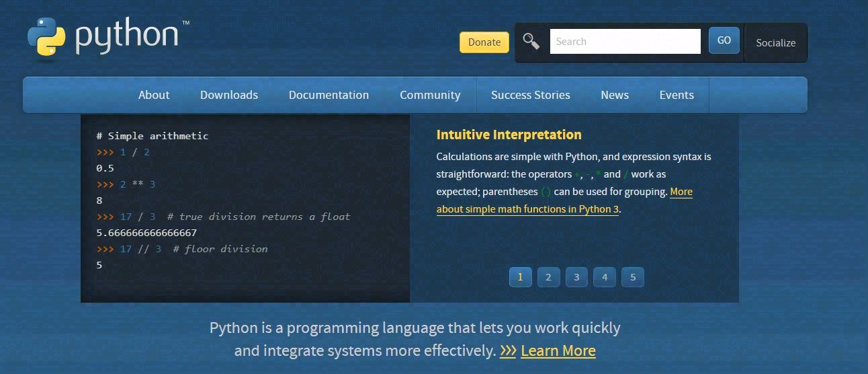This screenshot has width=868, height=374.
Task: Click the '# Simple arithmetic' code comment
Action: click(153, 136)
